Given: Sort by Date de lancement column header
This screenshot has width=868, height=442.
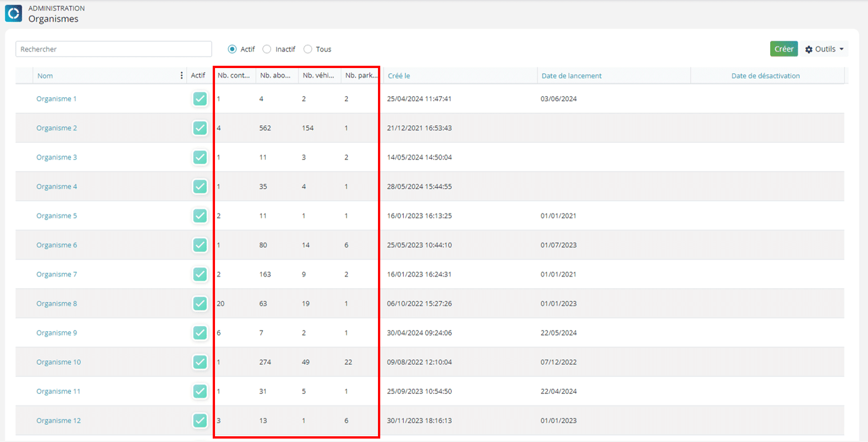Looking at the screenshot, I should (x=571, y=75).
